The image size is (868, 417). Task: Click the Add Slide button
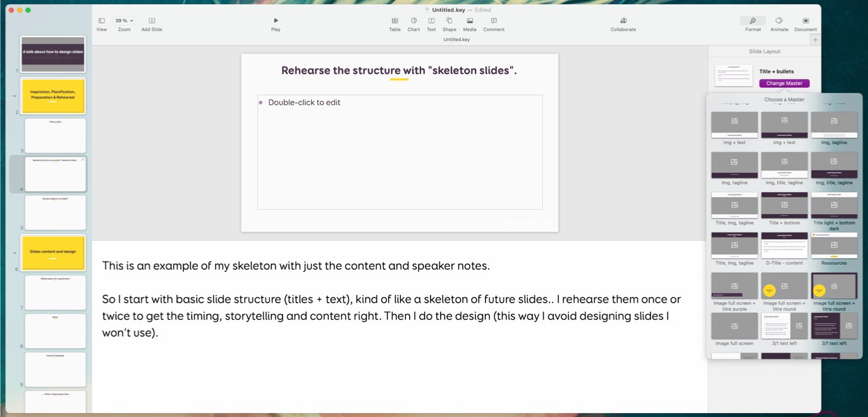[152, 21]
